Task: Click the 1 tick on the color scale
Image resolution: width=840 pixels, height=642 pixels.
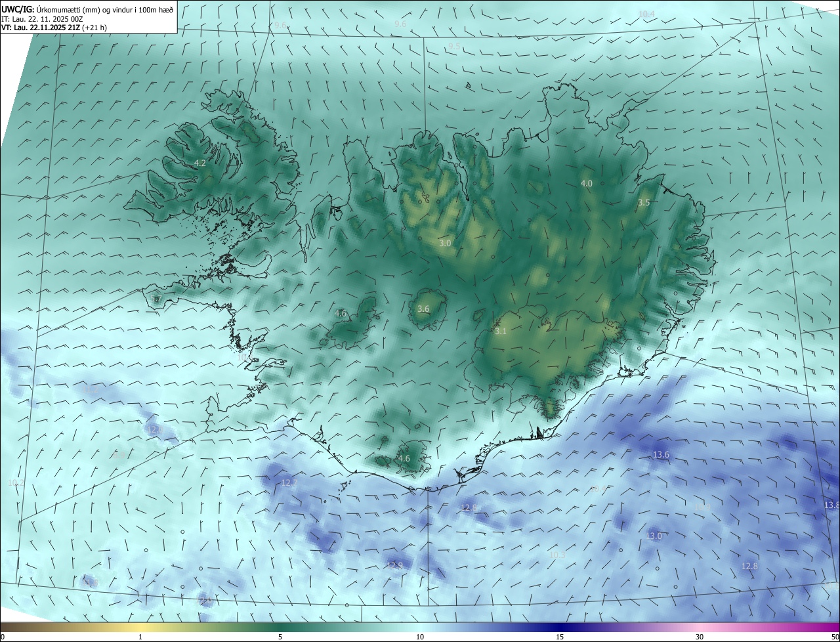Action: coord(140,637)
